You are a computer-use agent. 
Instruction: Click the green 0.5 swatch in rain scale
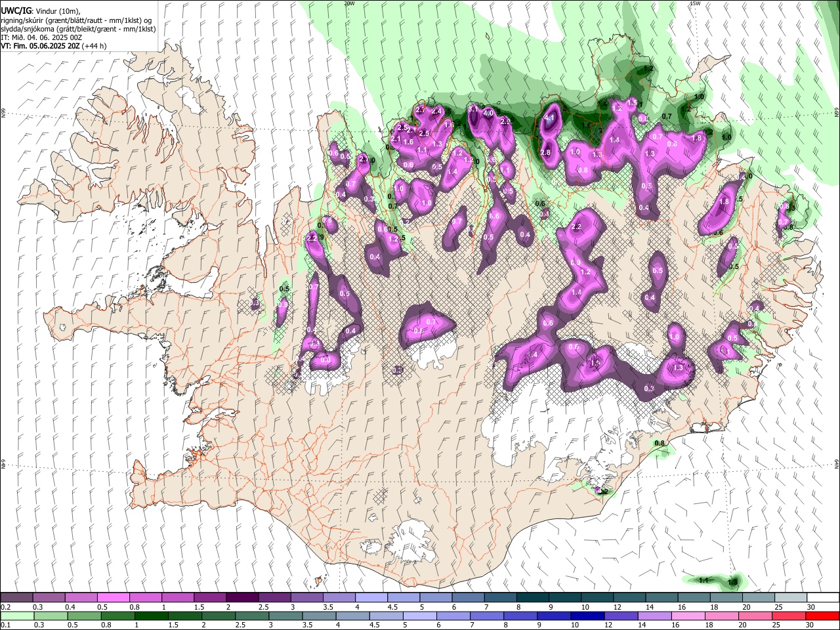[x=84, y=616]
